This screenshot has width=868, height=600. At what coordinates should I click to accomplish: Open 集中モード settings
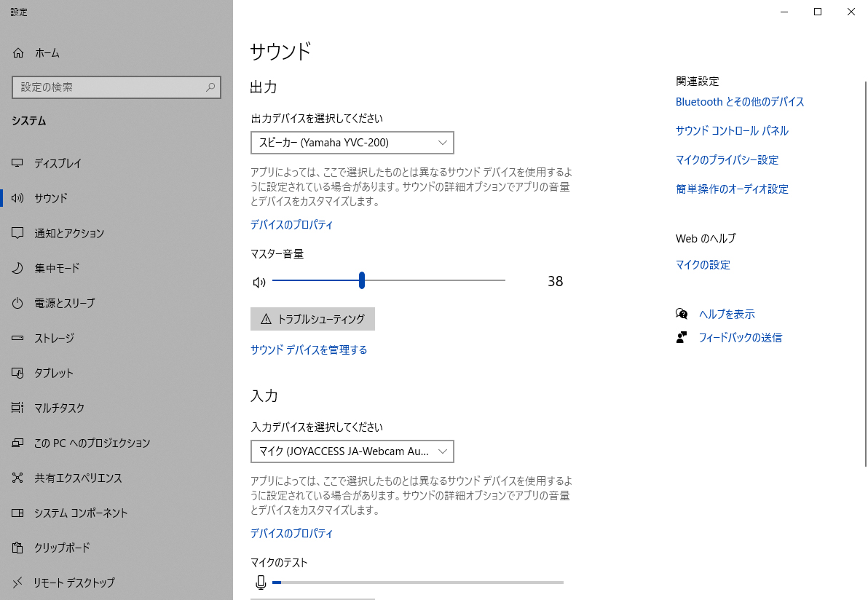click(x=57, y=269)
